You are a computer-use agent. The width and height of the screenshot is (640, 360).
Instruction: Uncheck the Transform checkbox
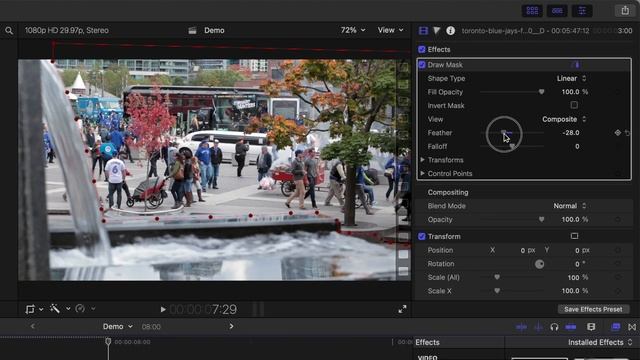[x=422, y=236]
